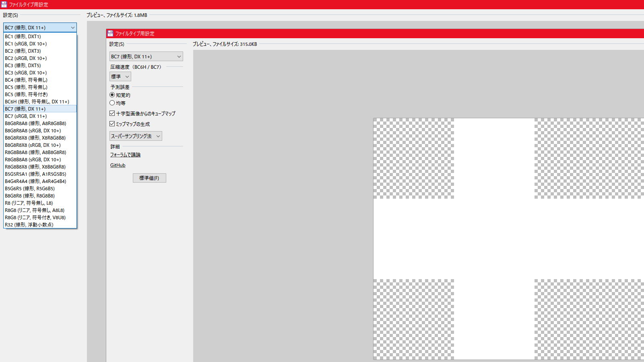
Task: Select R8G8B8X8 (線形, X8B8G8R8) format
Action: pos(40,167)
